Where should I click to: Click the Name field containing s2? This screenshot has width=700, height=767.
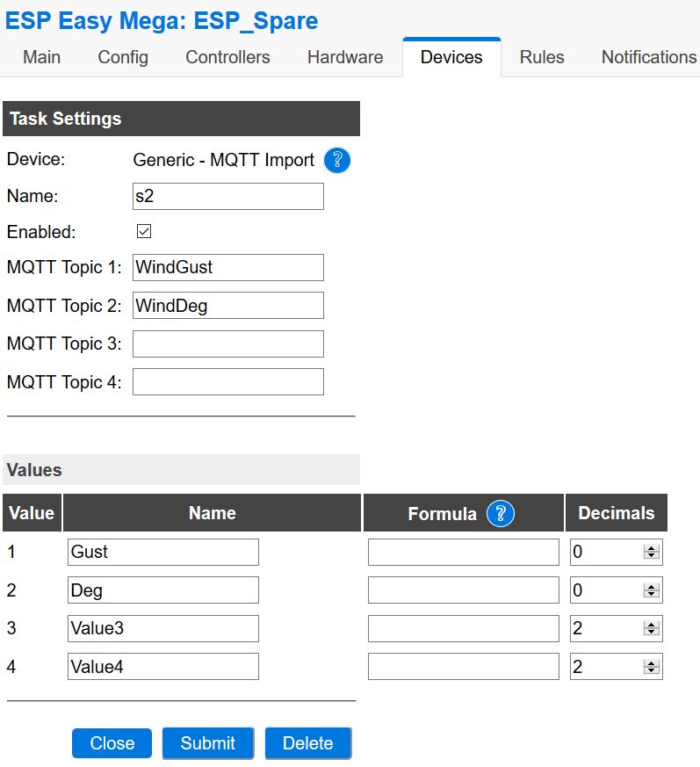[x=228, y=196]
